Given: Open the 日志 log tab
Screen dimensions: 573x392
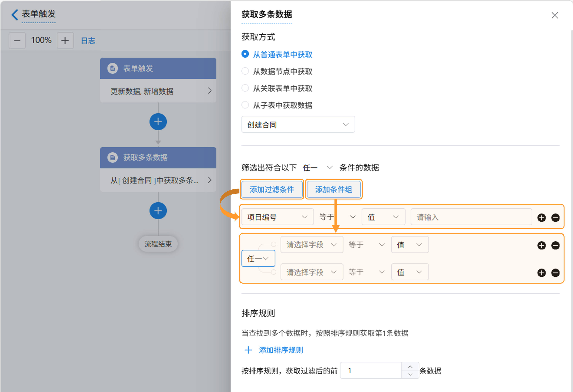Looking at the screenshot, I should coord(88,40).
